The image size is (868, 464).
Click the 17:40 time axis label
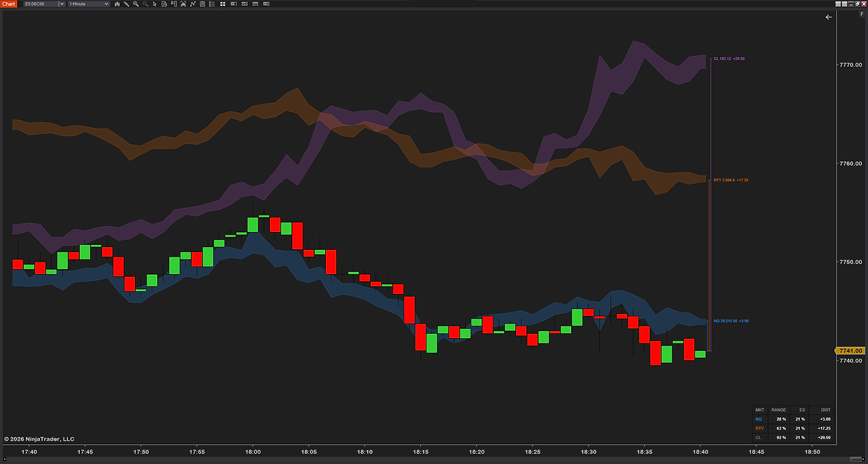[29, 452]
